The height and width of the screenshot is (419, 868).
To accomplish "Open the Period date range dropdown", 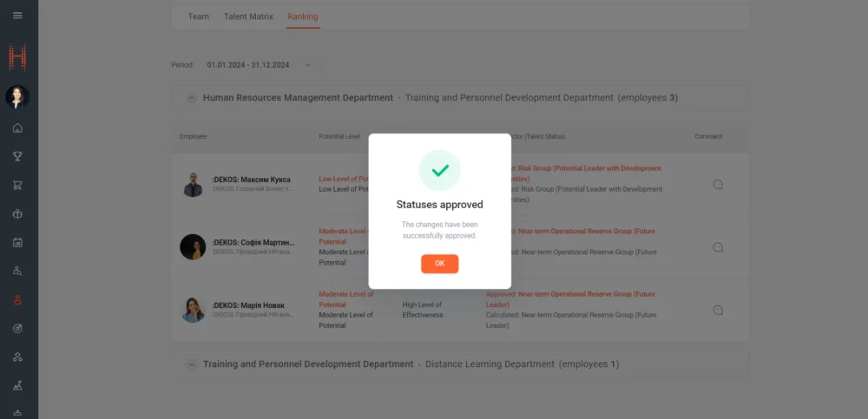I will click(260, 65).
